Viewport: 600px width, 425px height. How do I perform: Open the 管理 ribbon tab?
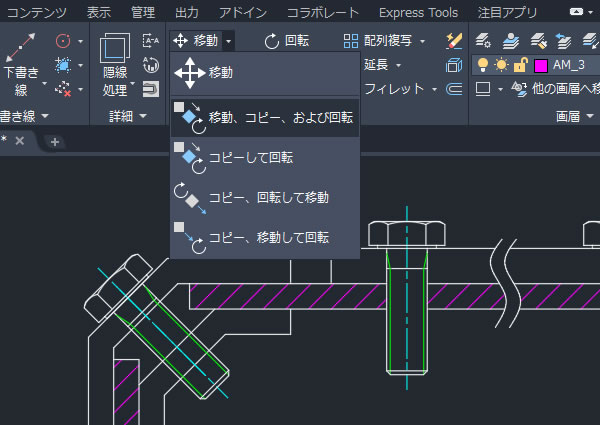143,13
